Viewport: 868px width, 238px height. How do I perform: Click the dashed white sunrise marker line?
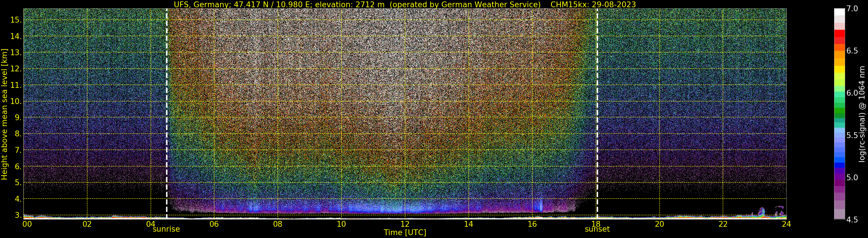click(x=167, y=114)
